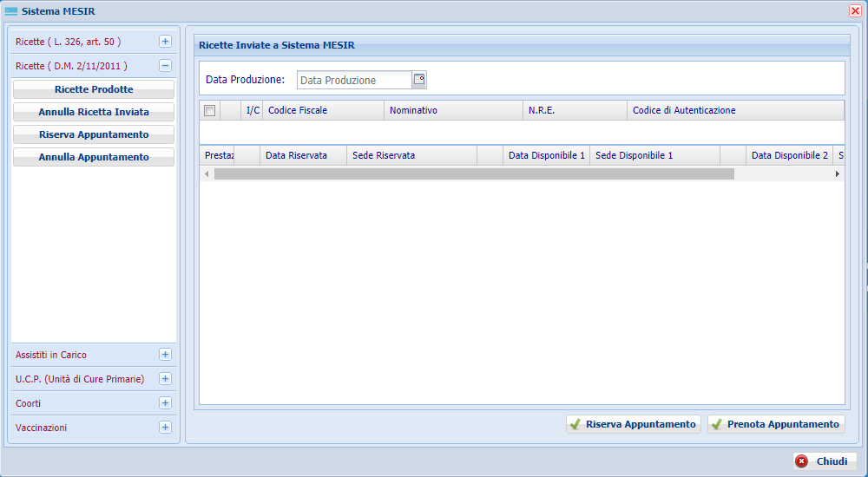Expand Ricette (L. 326, art. 50) section

pyautogui.click(x=165, y=42)
